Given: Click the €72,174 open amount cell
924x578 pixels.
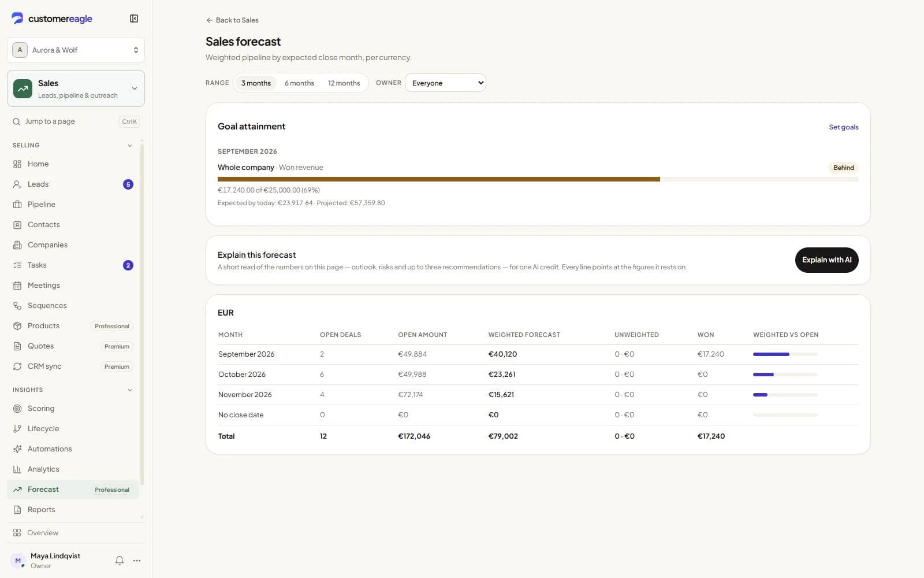Looking at the screenshot, I should (x=411, y=395).
